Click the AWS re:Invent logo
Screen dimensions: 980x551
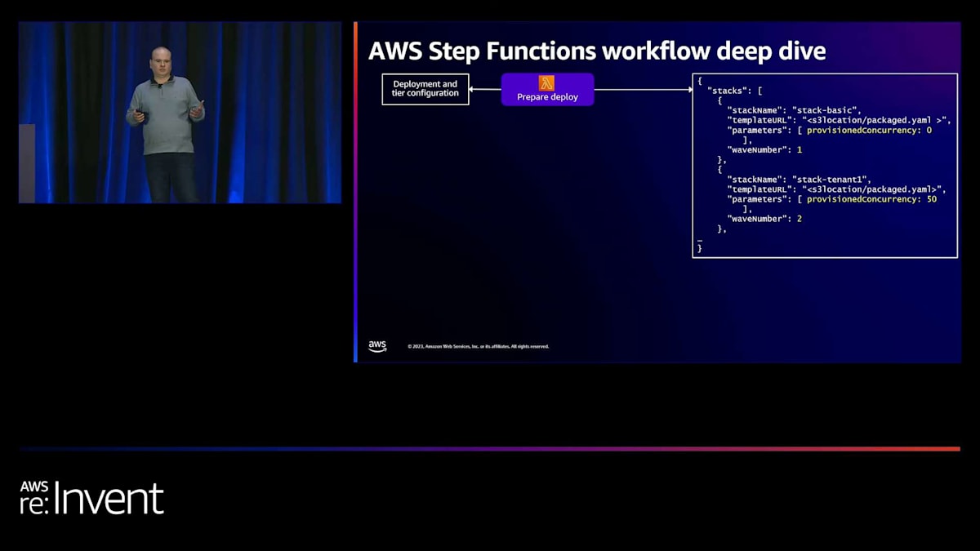pos(91,497)
